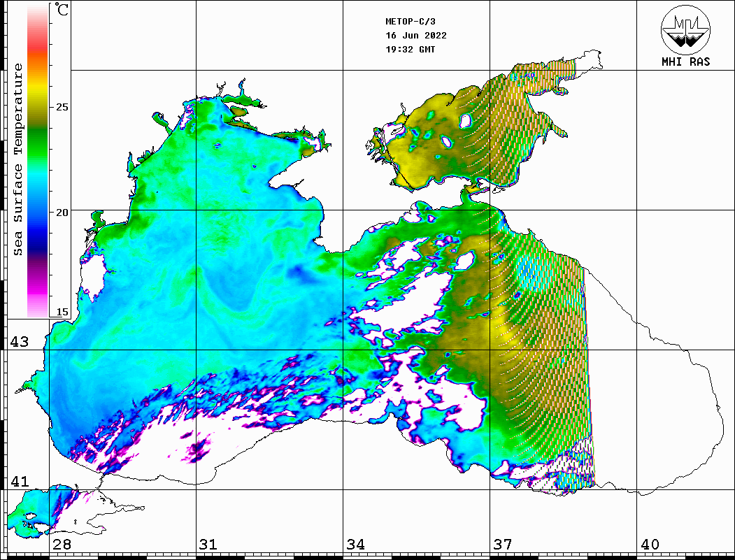
Task: Click the '20' tick label on color scale
Action: pyautogui.click(x=62, y=213)
